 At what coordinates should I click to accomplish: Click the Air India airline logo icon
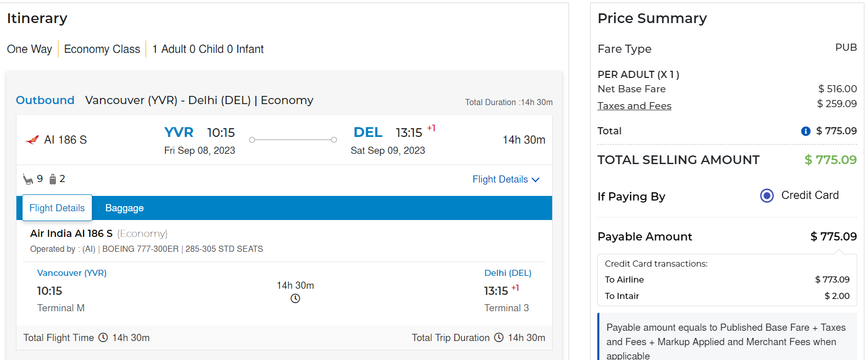(x=32, y=139)
